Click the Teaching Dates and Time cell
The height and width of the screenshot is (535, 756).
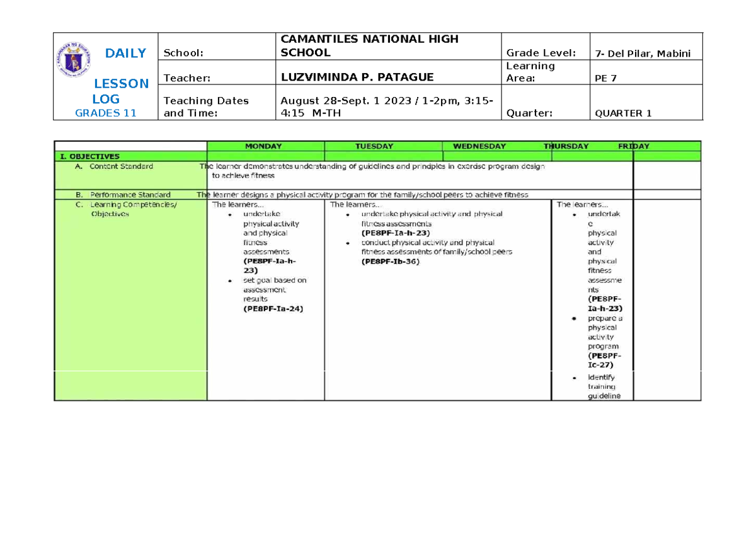coord(205,106)
